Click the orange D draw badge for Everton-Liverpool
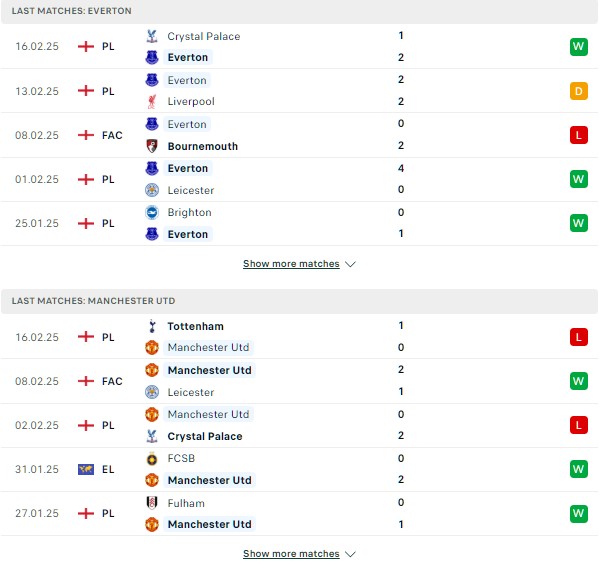This screenshot has width=599, height=577. [578, 91]
